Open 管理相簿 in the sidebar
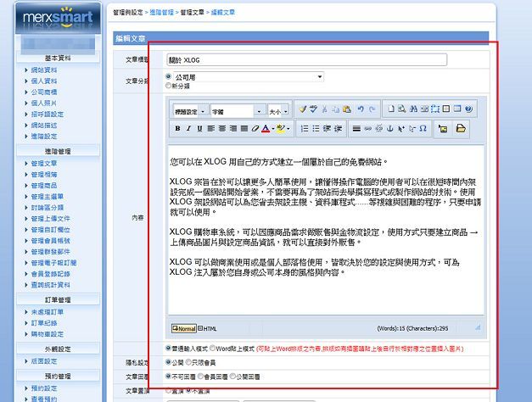532x402 pixels. (x=44, y=175)
